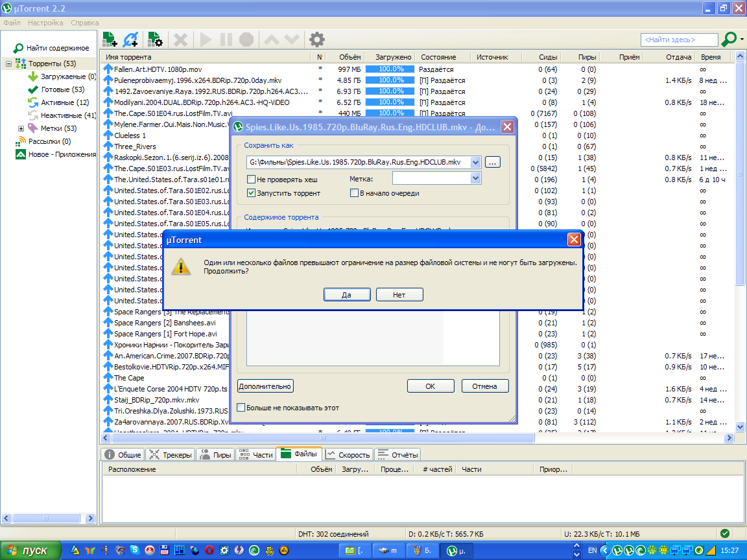The image size is (747, 560).
Task: Click the Modilyani.2004 100% progress bar
Action: click(x=391, y=102)
